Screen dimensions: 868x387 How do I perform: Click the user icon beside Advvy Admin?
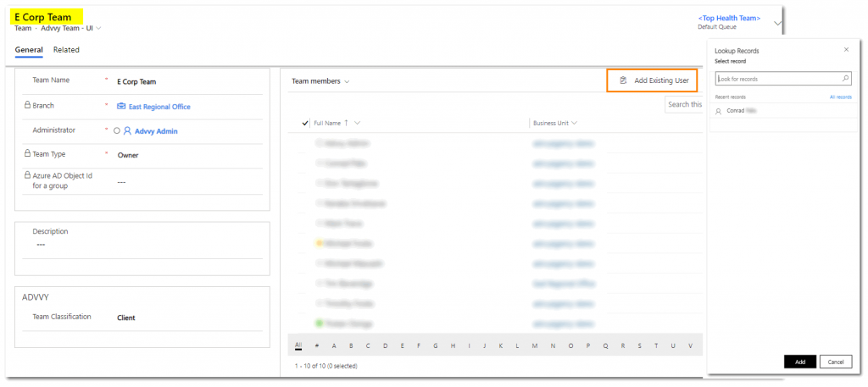(x=127, y=131)
